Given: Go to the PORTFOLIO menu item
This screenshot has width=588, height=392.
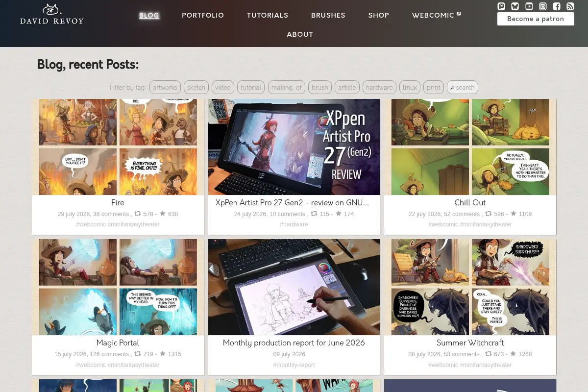Looking at the screenshot, I should (203, 15).
